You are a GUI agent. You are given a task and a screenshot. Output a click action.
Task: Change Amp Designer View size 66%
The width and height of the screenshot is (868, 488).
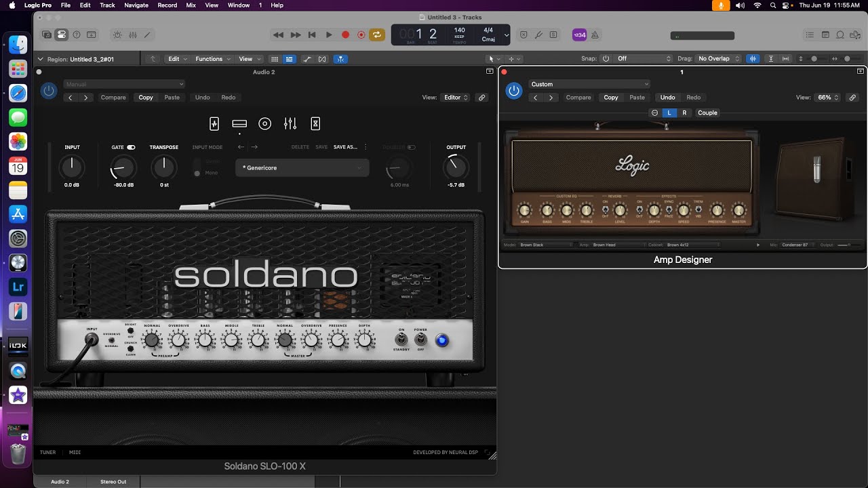click(828, 98)
